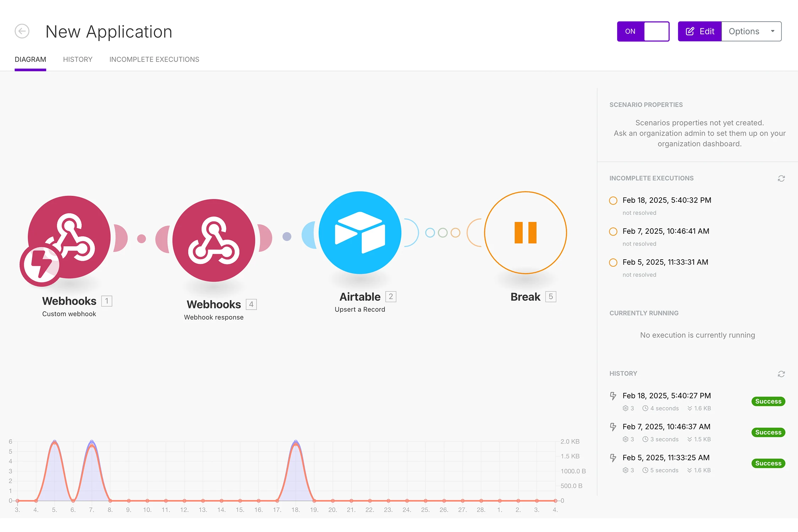
Task: Click the custom Webhooks trigger icon
Action: (x=69, y=234)
